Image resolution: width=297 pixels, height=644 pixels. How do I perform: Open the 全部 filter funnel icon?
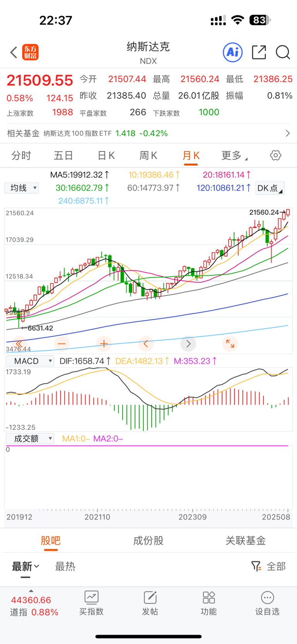pyautogui.click(x=256, y=566)
